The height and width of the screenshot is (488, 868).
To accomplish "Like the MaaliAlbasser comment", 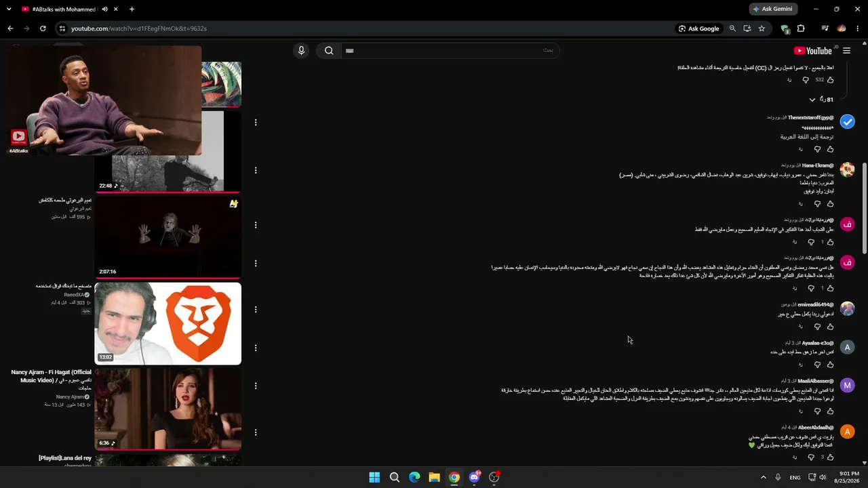I will 831,411.
